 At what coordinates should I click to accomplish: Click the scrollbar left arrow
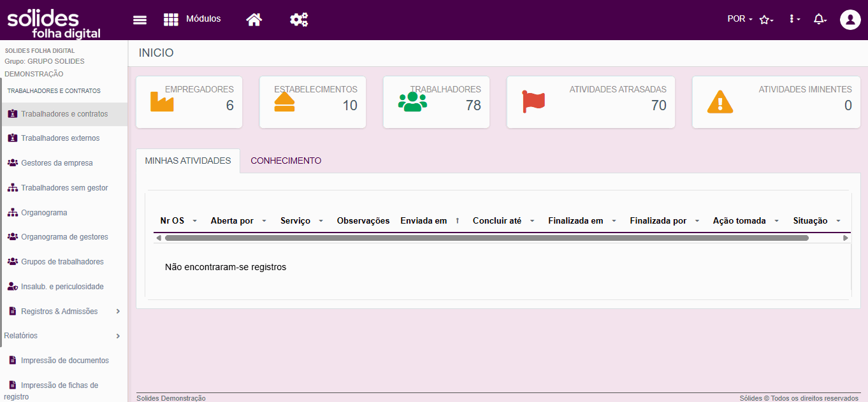159,238
